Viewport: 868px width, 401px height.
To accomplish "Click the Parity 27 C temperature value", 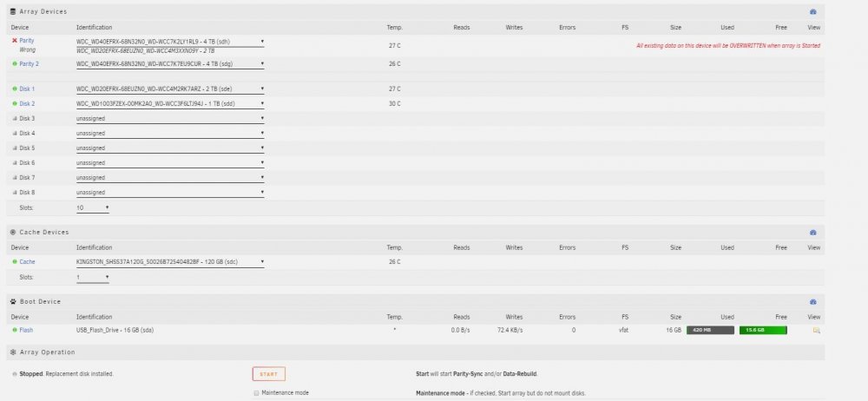I will [x=395, y=46].
